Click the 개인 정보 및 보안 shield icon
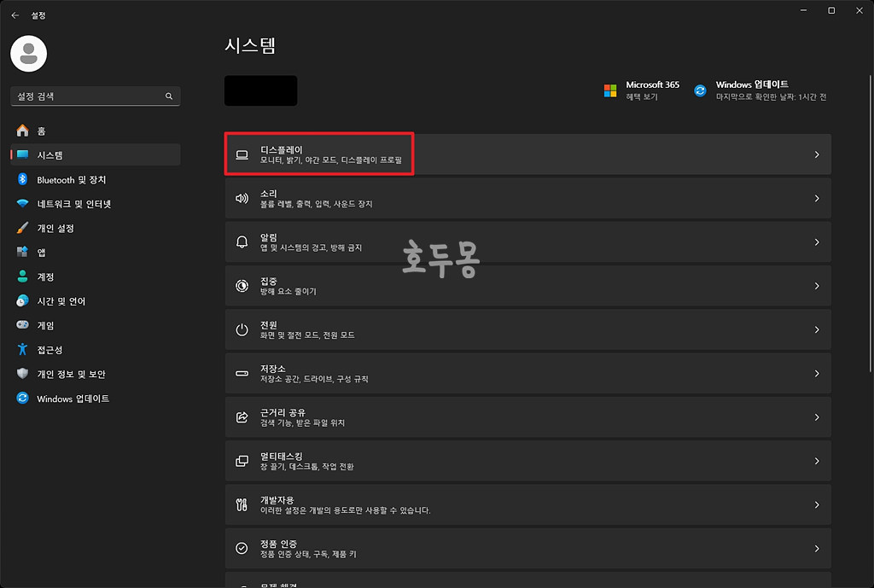Screen dimensions: 874x588 point(22,374)
